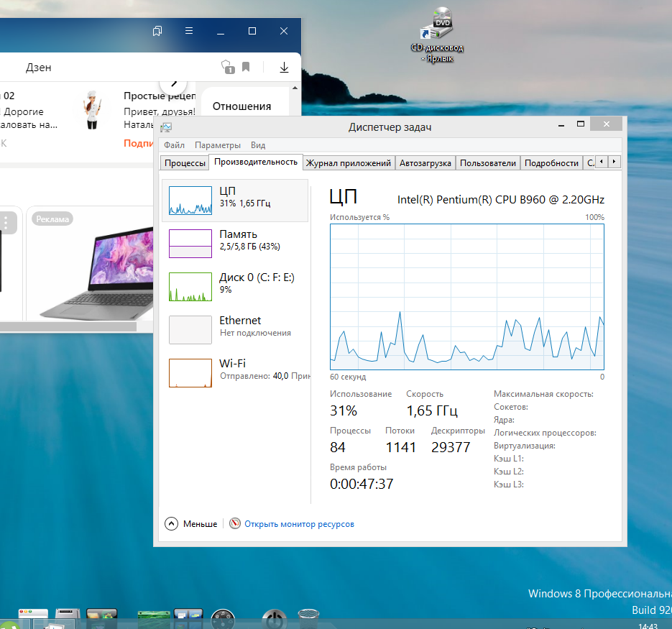Click the Виртуализация label
672x629 pixels.
[524, 446]
